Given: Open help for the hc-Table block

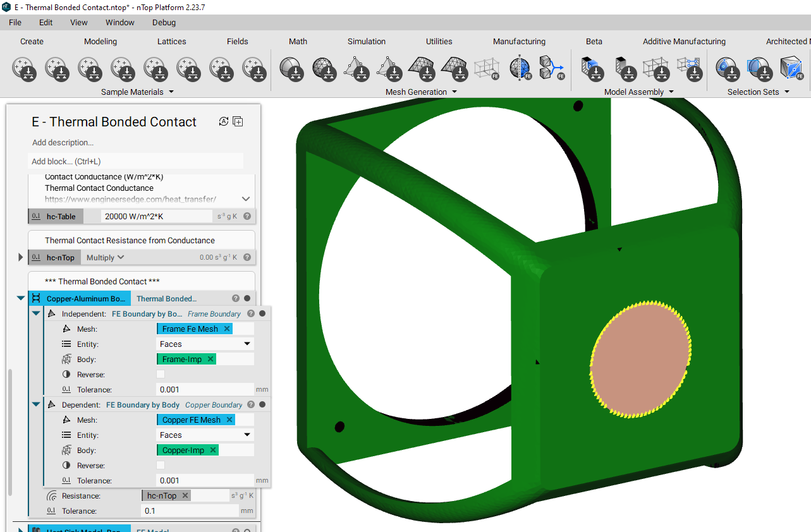Looking at the screenshot, I should pos(247,216).
